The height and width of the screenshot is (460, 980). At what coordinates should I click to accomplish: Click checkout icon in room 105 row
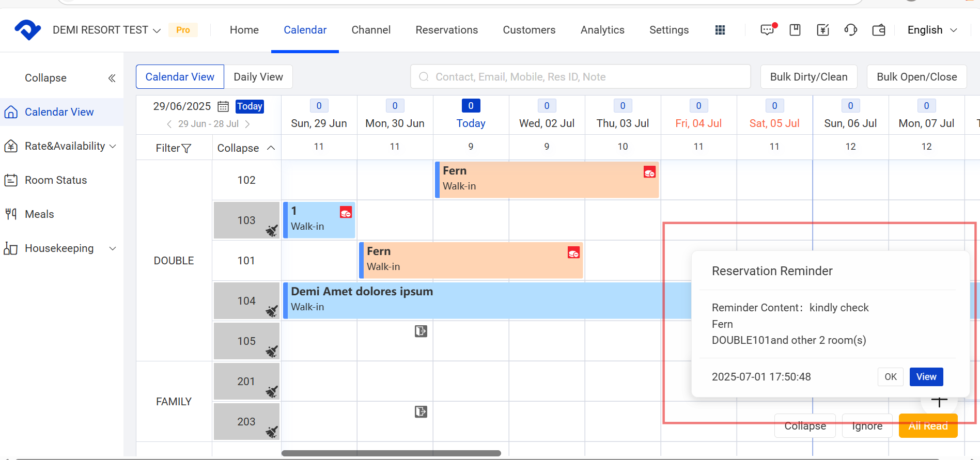tap(421, 331)
